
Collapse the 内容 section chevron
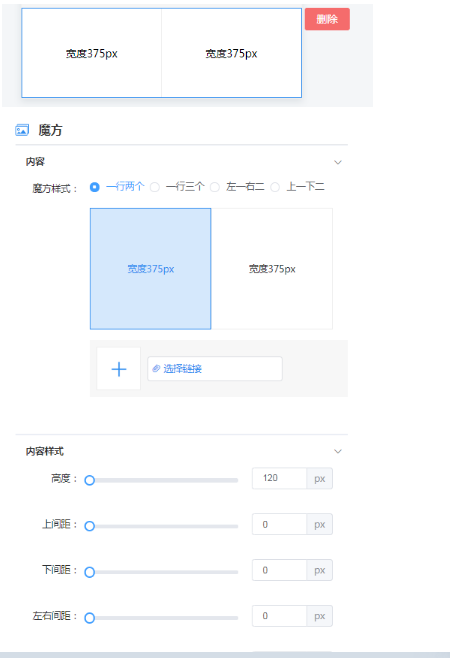[x=338, y=162]
